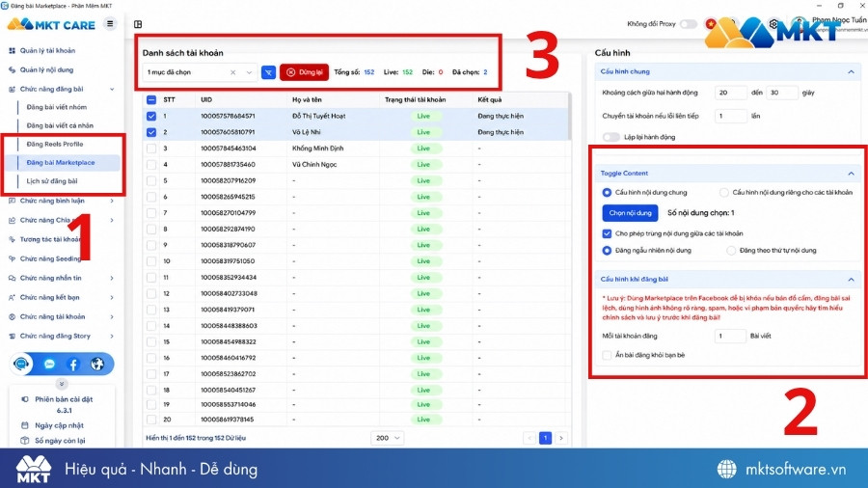868x488 pixels.
Task: Collapse Chức năng đăng bài section
Action: (x=112, y=89)
